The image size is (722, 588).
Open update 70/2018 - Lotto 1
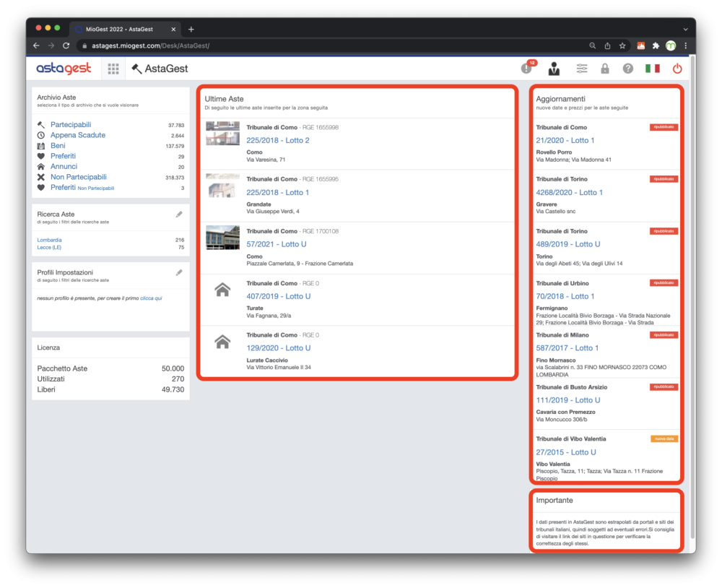click(565, 296)
